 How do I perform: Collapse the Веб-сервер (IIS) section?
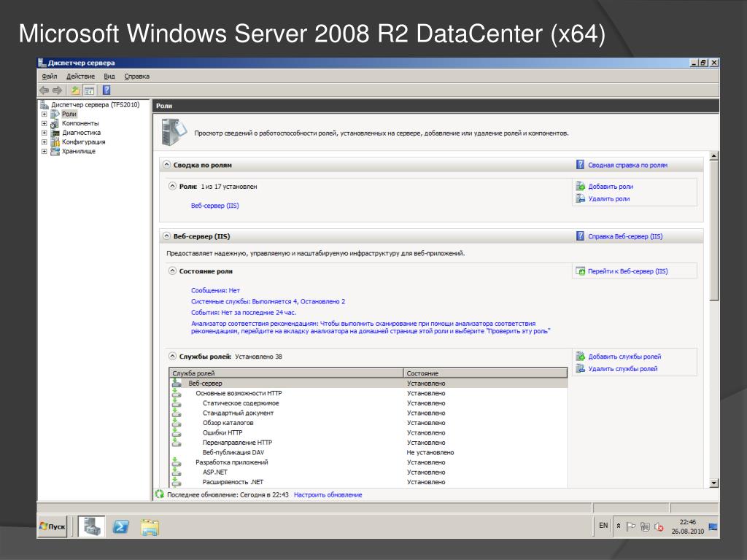[x=166, y=236]
